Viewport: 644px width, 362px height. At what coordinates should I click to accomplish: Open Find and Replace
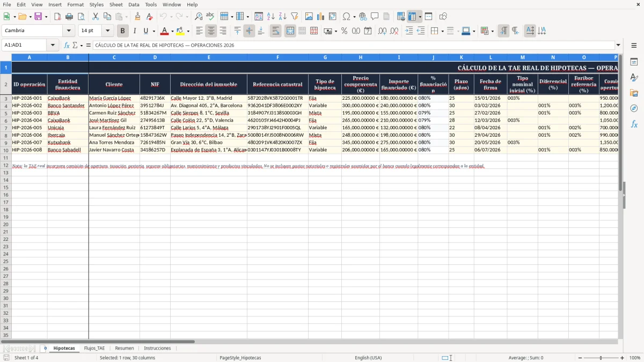[x=199, y=17]
